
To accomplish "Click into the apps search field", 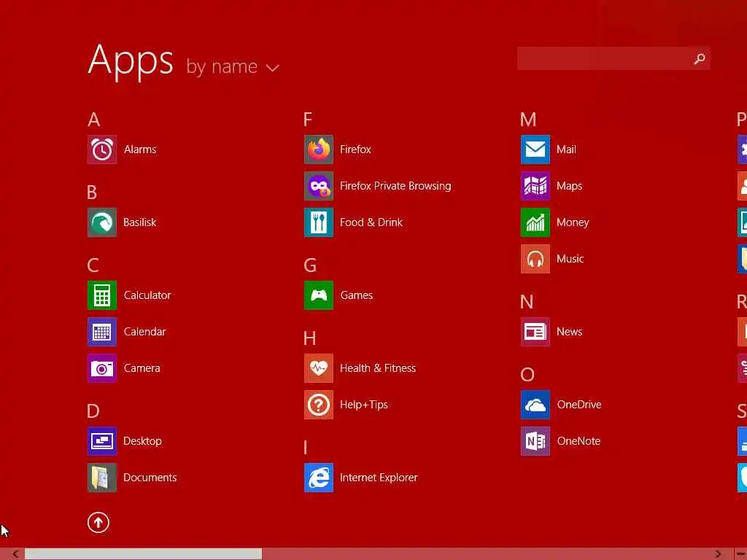I will (614, 58).
